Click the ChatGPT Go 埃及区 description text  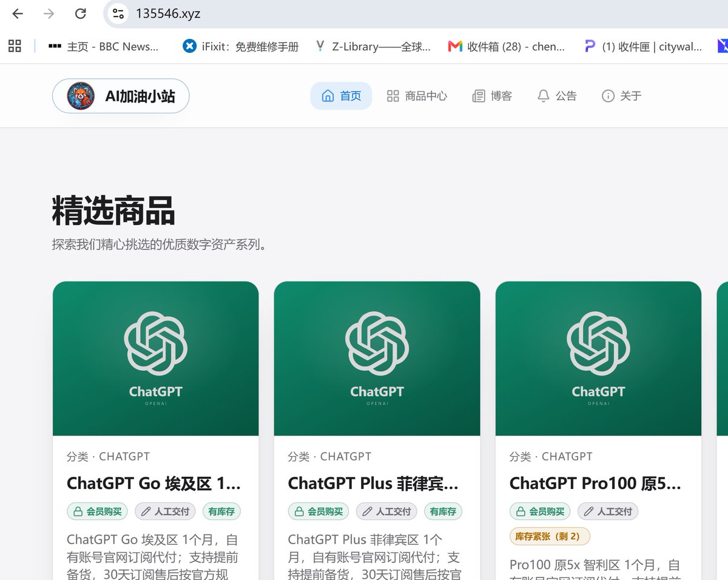pyautogui.click(x=153, y=556)
